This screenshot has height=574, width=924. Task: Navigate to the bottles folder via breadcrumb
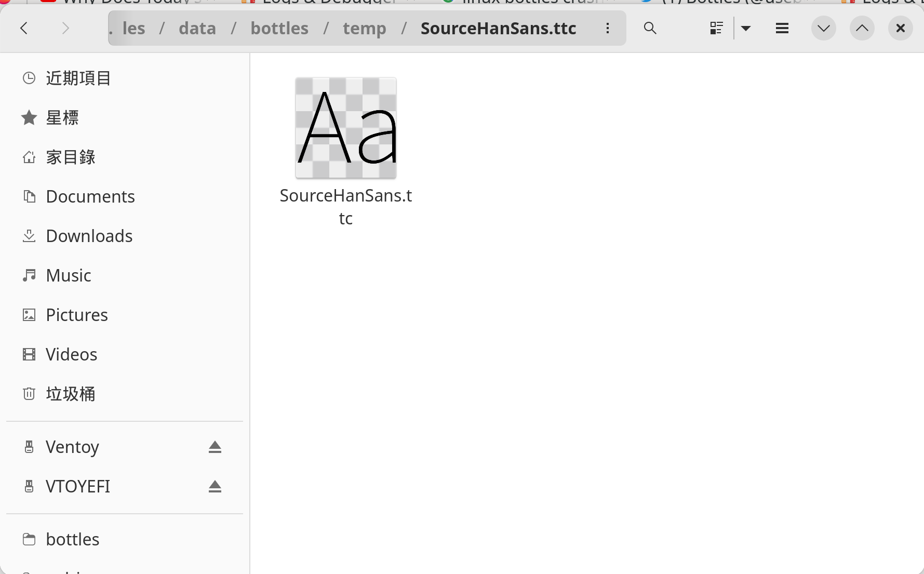279,28
